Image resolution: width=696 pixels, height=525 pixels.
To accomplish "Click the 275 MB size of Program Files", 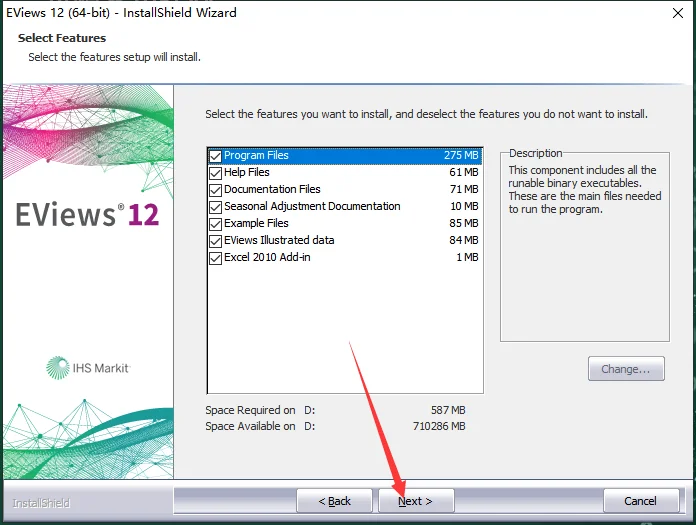I will [x=461, y=156].
